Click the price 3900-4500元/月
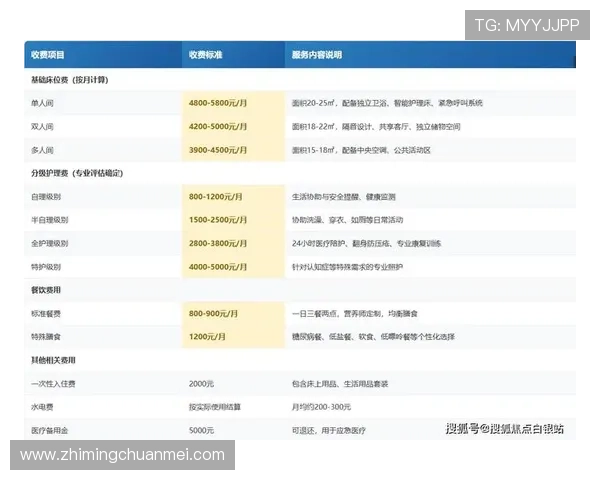This screenshot has width=600, height=480. [x=218, y=150]
